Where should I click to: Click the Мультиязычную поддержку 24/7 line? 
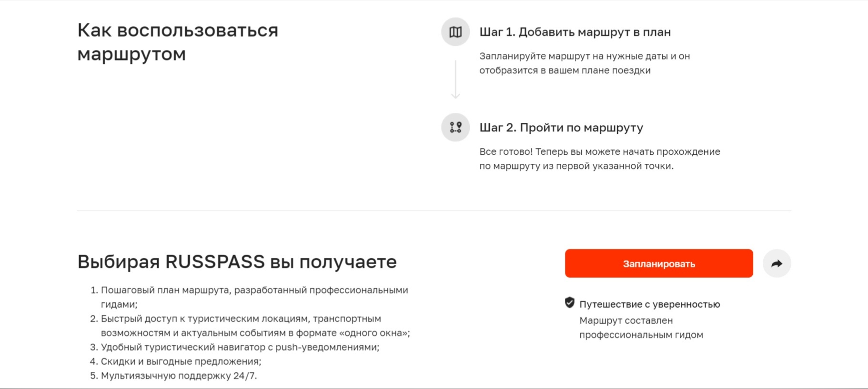pos(178,377)
